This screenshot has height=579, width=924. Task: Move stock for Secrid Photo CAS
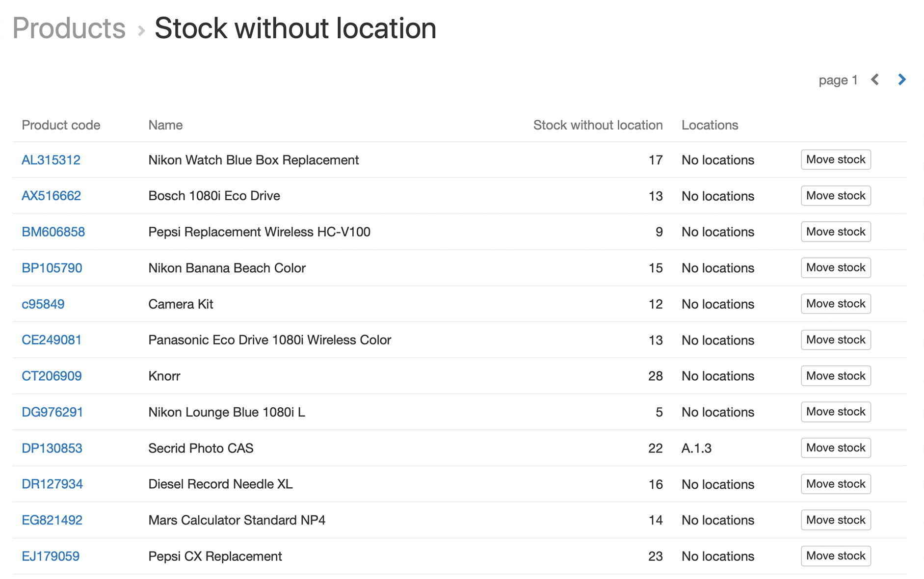click(x=836, y=447)
